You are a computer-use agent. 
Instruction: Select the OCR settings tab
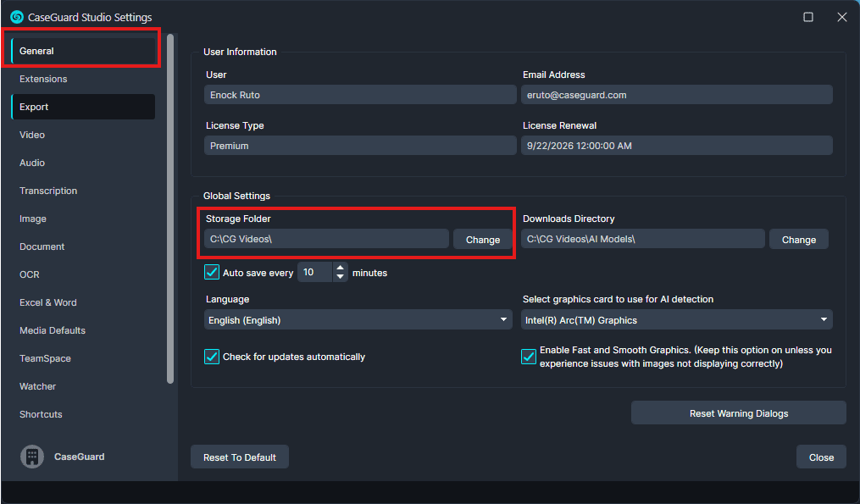coord(30,274)
